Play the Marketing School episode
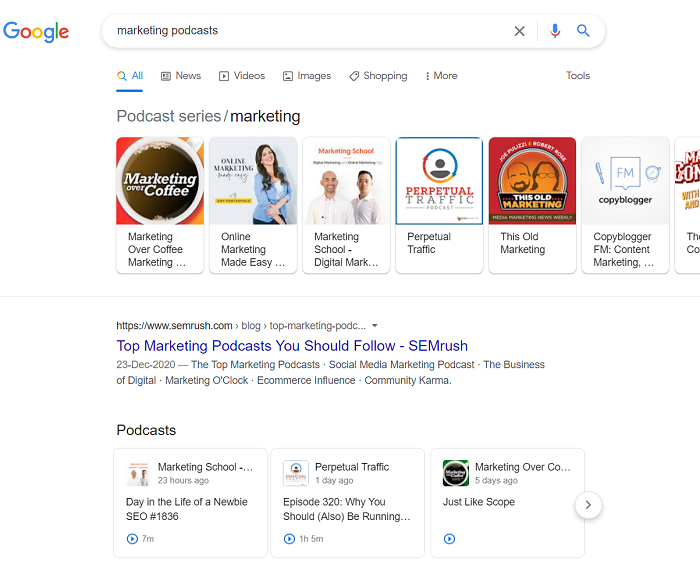Image resolution: width=700 pixels, height=577 pixels. point(132,539)
